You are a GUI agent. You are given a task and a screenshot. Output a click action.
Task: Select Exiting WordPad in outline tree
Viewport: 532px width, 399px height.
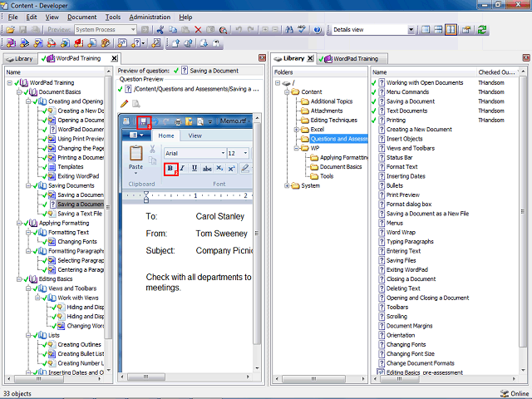78,176
